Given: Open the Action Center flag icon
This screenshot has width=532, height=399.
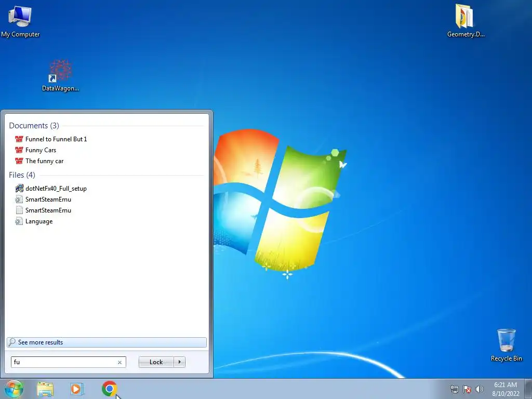Looking at the screenshot, I should pos(467,389).
